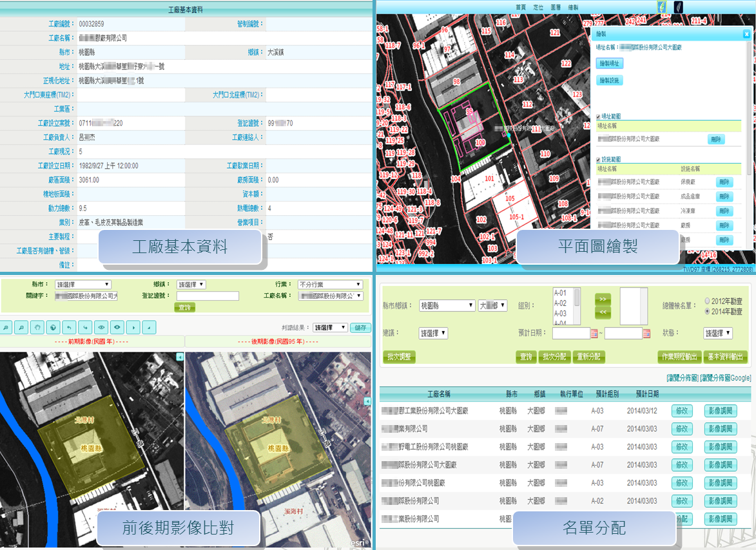The width and height of the screenshot is (756, 550).
Task: Toggle the 場址範圍 checkbox
Action: click(598, 117)
